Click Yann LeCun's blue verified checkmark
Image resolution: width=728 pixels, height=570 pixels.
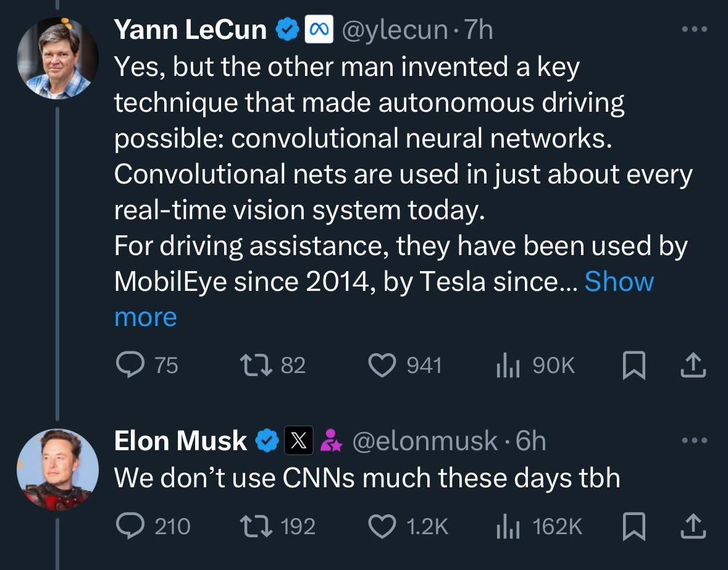(x=286, y=28)
